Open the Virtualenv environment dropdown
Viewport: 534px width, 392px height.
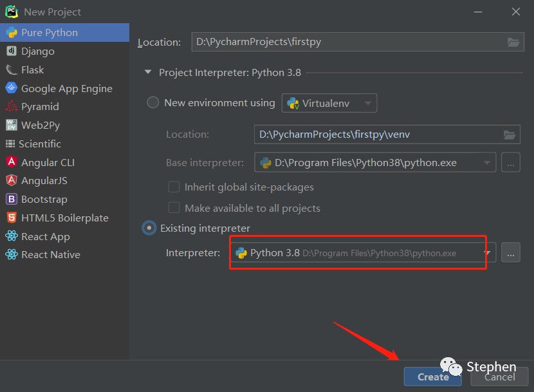point(329,103)
